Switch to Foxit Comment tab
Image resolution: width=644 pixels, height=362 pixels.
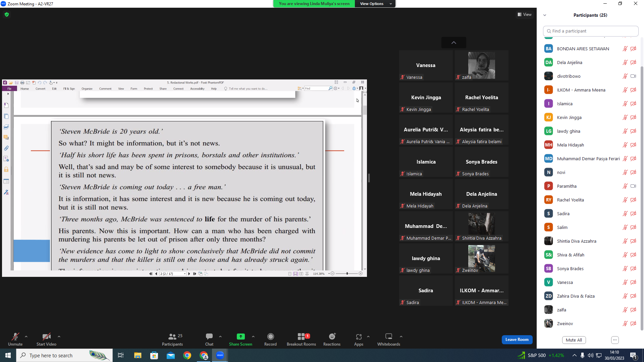click(x=105, y=89)
